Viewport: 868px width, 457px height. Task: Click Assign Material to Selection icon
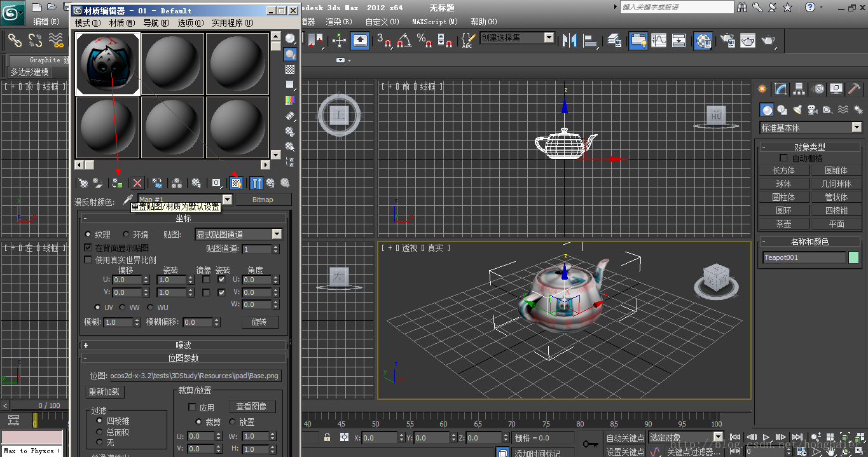tap(117, 183)
